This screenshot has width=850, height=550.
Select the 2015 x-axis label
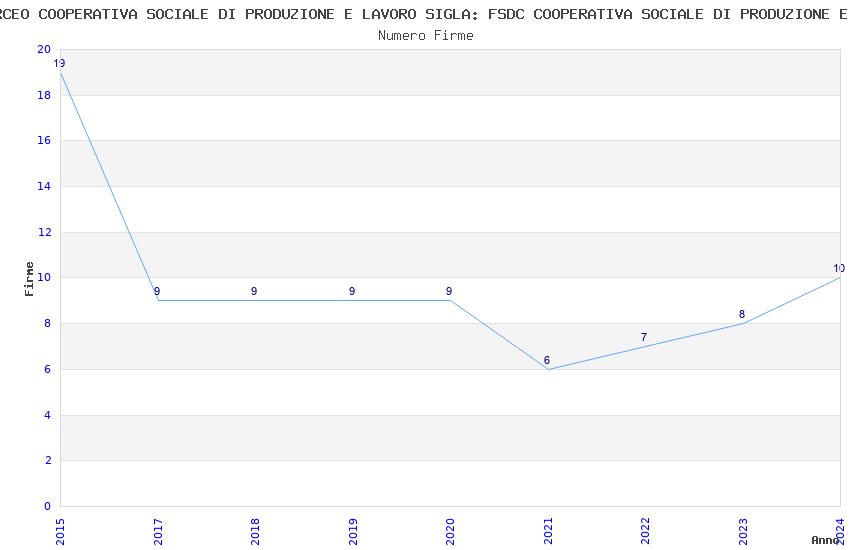(60, 532)
